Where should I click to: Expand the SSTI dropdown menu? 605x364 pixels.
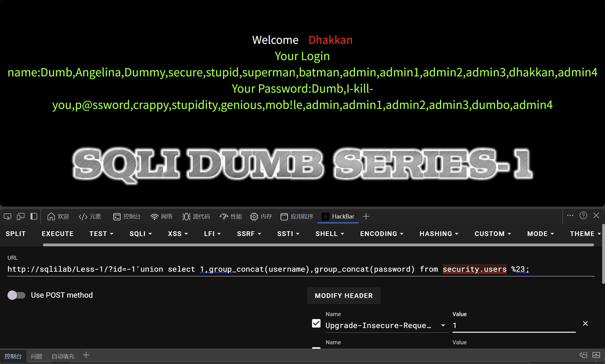288,234
